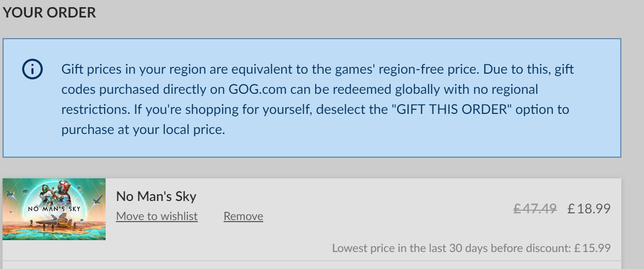Click the lowest price in last 30 days note
The width and height of the screenshot is (644, 269).
(471, 248)
